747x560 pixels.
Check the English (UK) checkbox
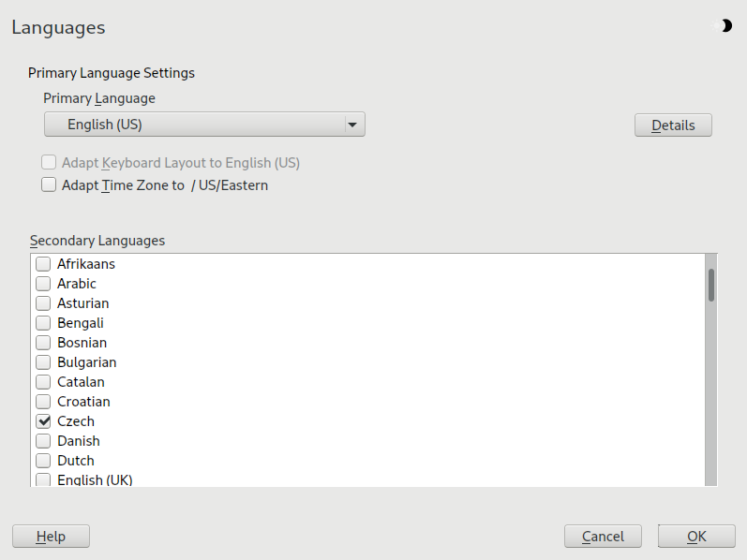(x=43, y=479)
